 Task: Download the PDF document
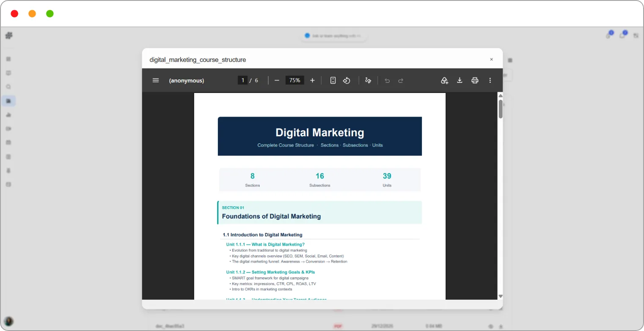(460, 80)
